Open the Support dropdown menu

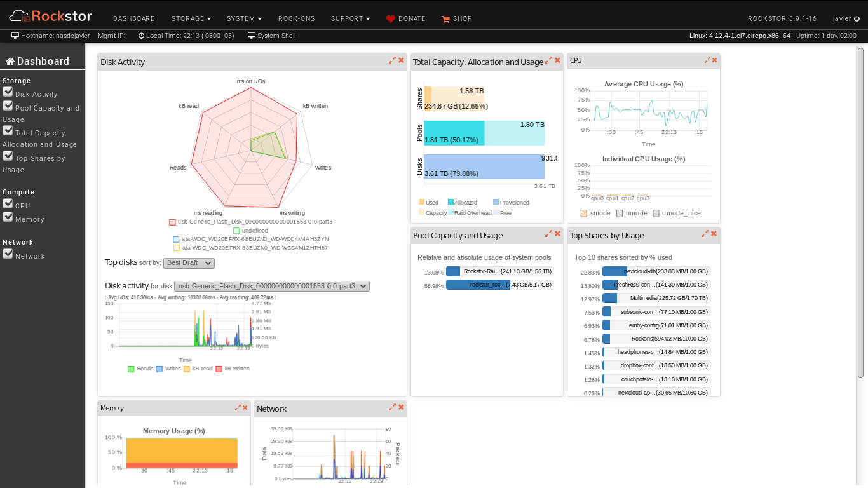pos(350,19)
